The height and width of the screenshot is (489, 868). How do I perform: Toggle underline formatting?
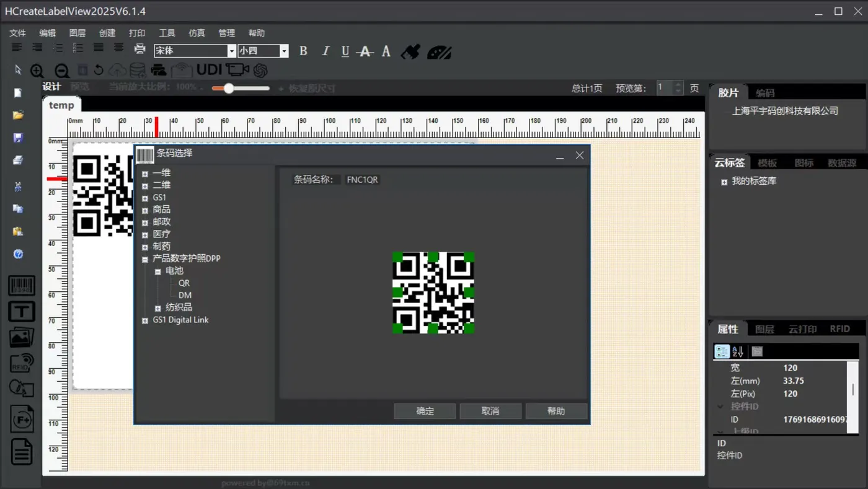pos(345,51)
